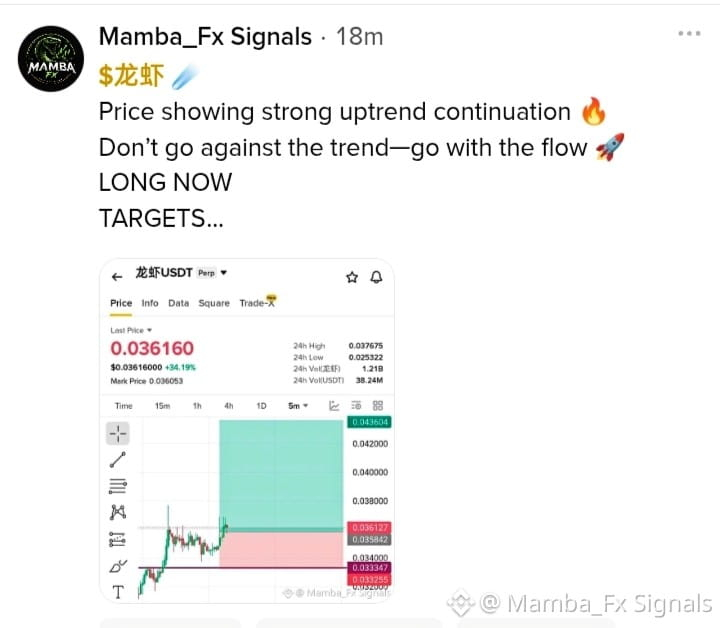
Task: Choose the parallel horizontal lines tool
Action: tap(118, 486)
